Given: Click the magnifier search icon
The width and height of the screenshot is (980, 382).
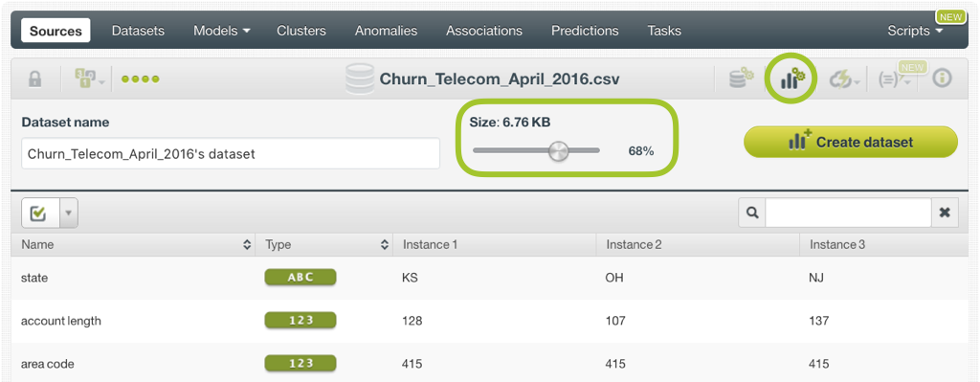Looking at the screenshot, I should coord(752,213).
